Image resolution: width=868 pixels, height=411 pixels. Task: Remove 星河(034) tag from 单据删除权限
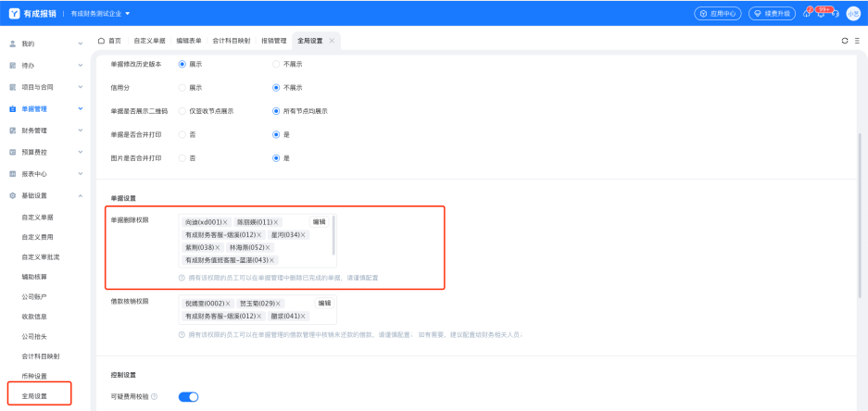pyautogui.click(x=303, y=235)
